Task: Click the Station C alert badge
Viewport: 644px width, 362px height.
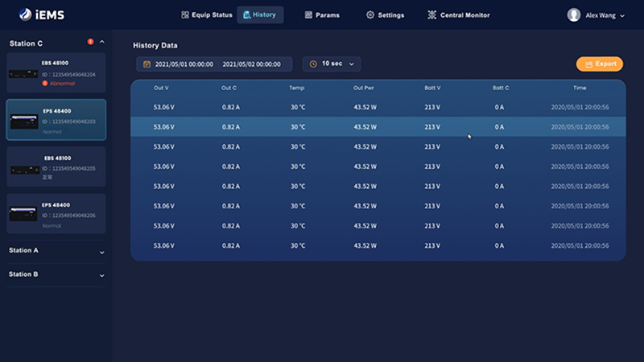Action: [90, 42]
